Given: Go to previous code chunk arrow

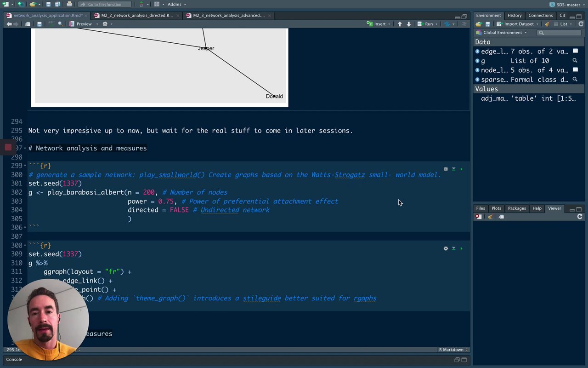Looking at the screenshot, I should (400, 24).
